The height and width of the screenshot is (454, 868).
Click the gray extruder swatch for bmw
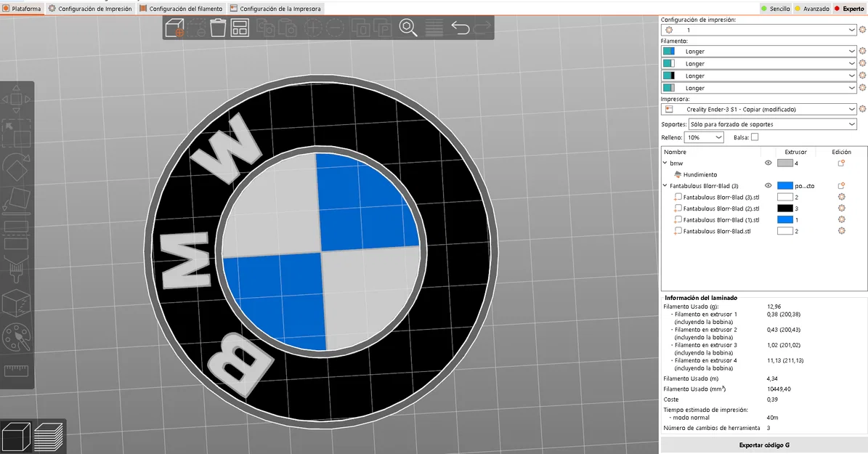point(785,163)
